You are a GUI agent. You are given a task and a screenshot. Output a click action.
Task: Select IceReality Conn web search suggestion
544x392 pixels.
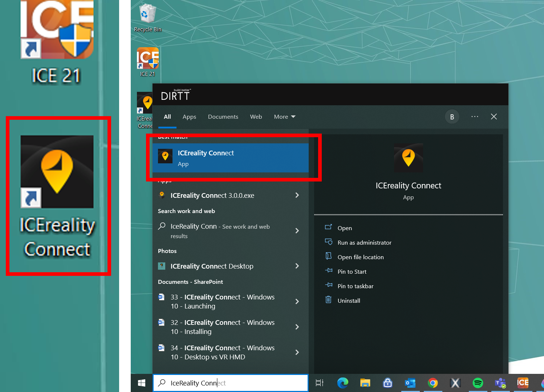point(231,231)
